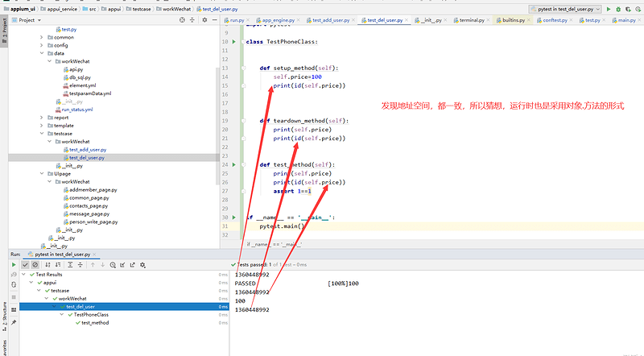Expand the common folder in Project tree
Viewport: 644px width, 356px height.
42,37
